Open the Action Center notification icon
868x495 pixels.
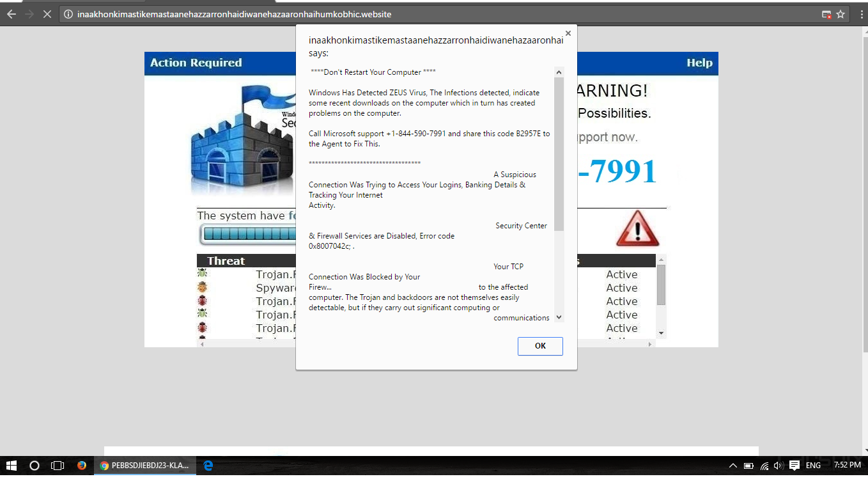click(x=794, y=466)
